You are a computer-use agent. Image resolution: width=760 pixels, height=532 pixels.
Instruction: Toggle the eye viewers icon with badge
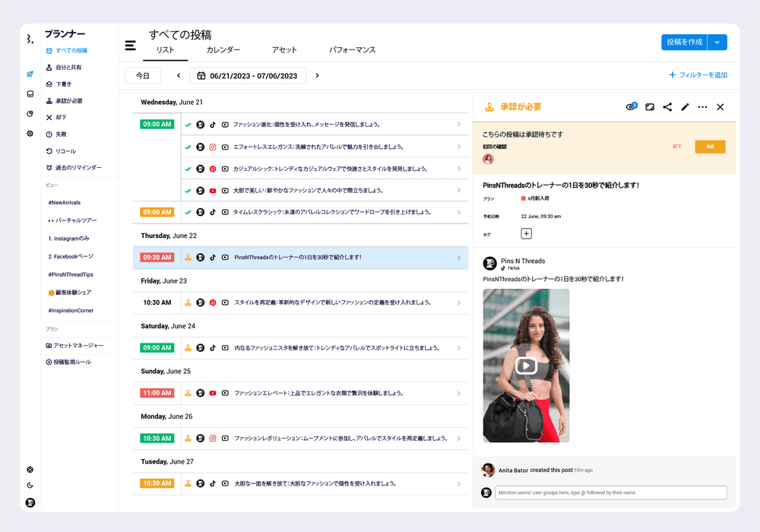[631, 107]
